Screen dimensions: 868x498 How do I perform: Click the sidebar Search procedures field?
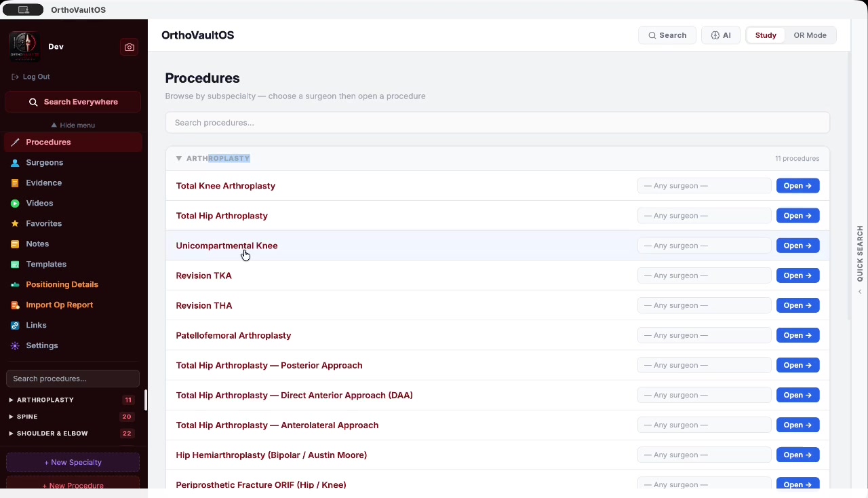click(73, 379)
